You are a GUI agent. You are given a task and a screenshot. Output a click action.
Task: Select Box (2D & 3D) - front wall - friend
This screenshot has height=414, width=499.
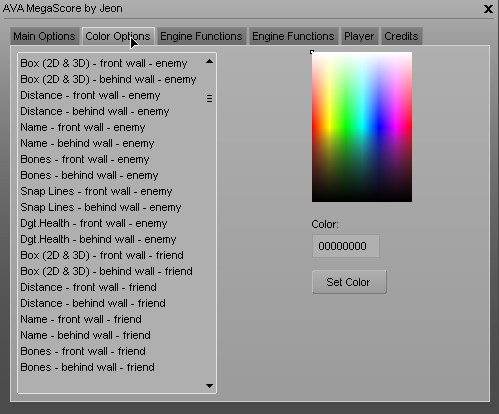click(x=102, y=255)
